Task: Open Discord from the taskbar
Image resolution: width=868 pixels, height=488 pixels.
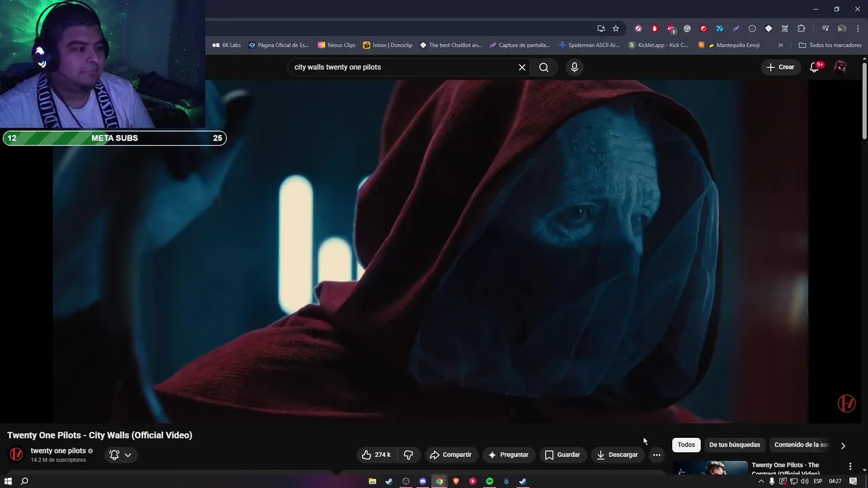Action: click(422, 481)
